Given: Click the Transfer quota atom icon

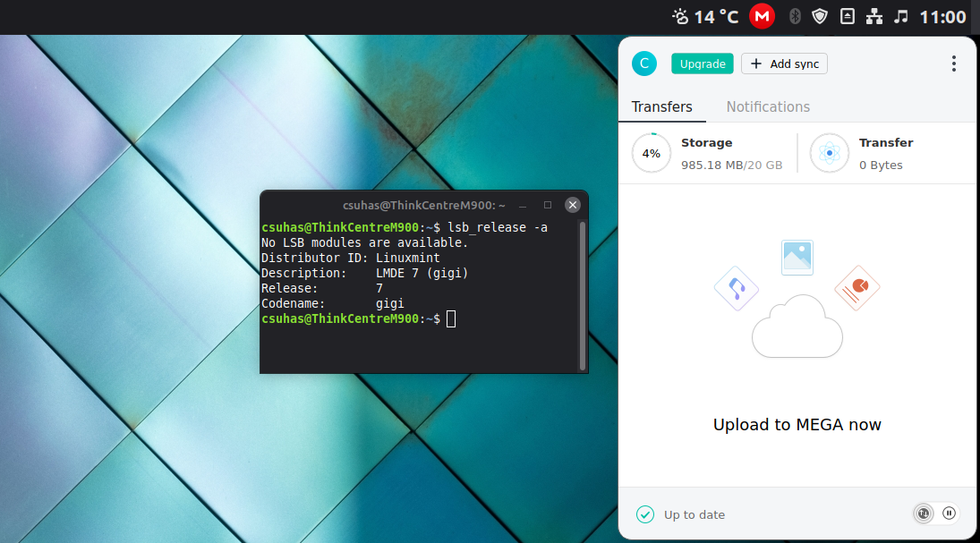Looking at the screenshot, I should [830, 153].
